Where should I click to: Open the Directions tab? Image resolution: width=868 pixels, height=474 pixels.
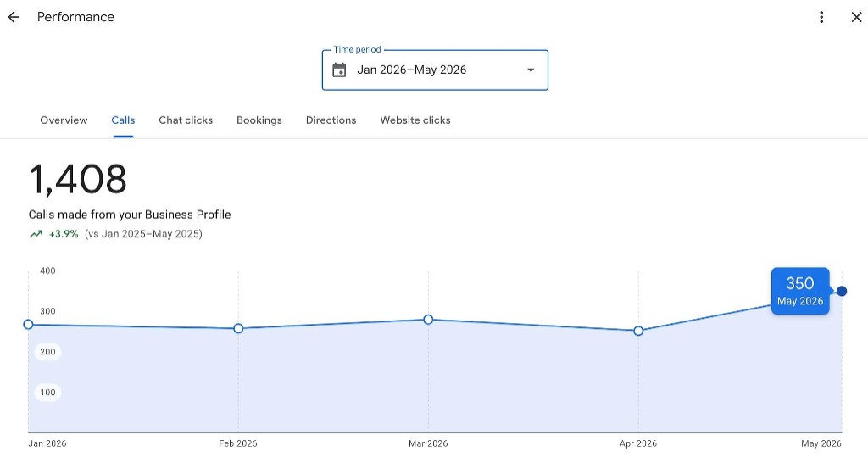tap(331, 120)
